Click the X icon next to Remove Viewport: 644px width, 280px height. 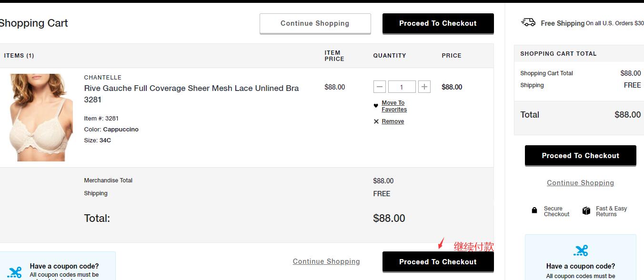(376, 121)
